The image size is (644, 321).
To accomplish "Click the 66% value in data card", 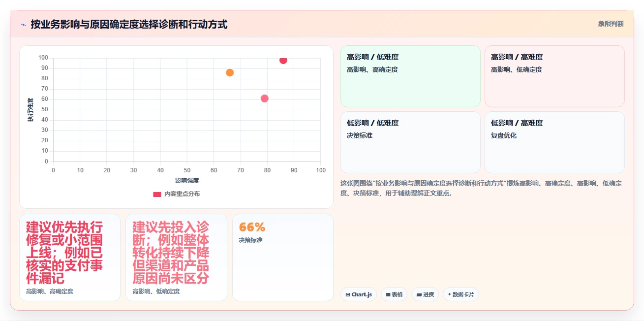I will 252,227.
